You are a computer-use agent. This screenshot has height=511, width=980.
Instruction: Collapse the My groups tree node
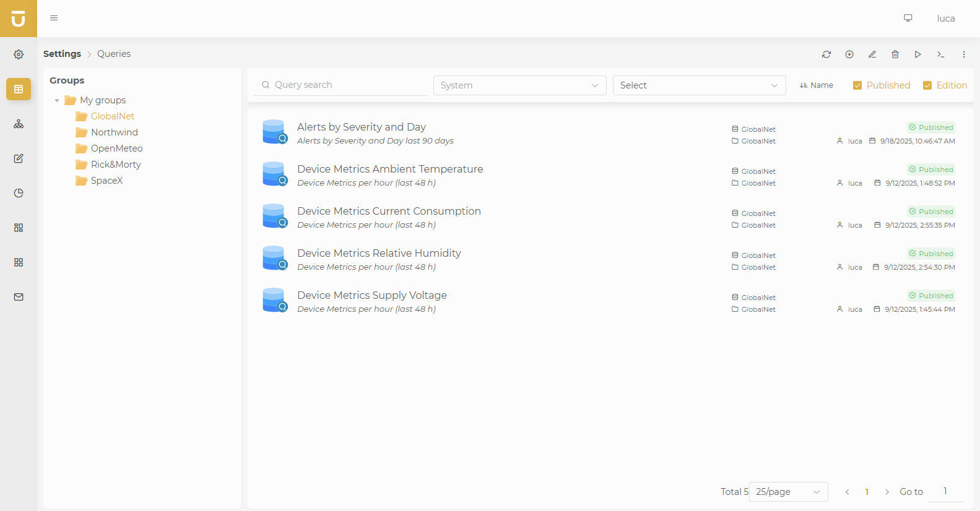coord(57,100)
